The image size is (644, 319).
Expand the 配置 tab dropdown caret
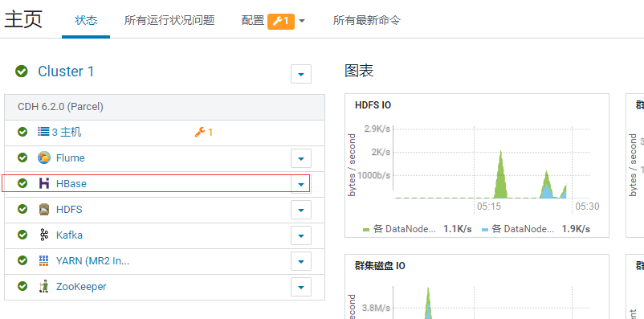[x=302, y=21]
